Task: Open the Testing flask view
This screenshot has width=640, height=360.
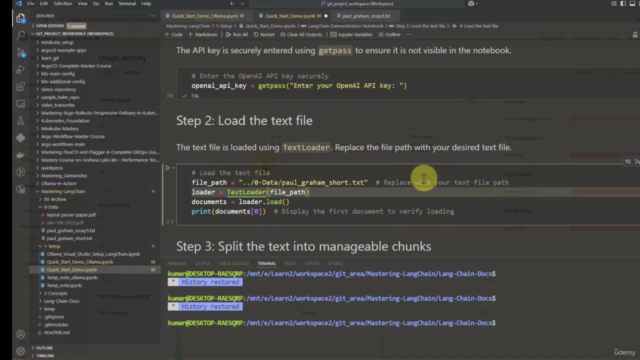Action: [x=20, y=121]
